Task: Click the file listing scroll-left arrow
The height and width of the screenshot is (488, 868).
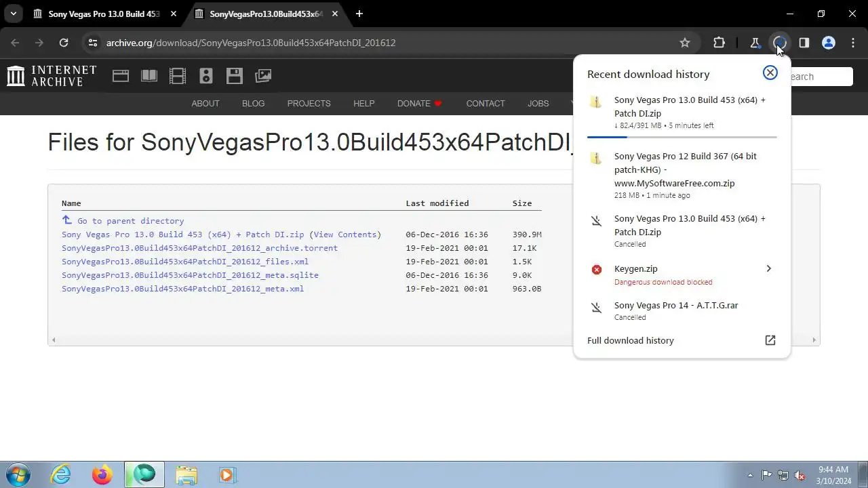Action: [54, 340]
